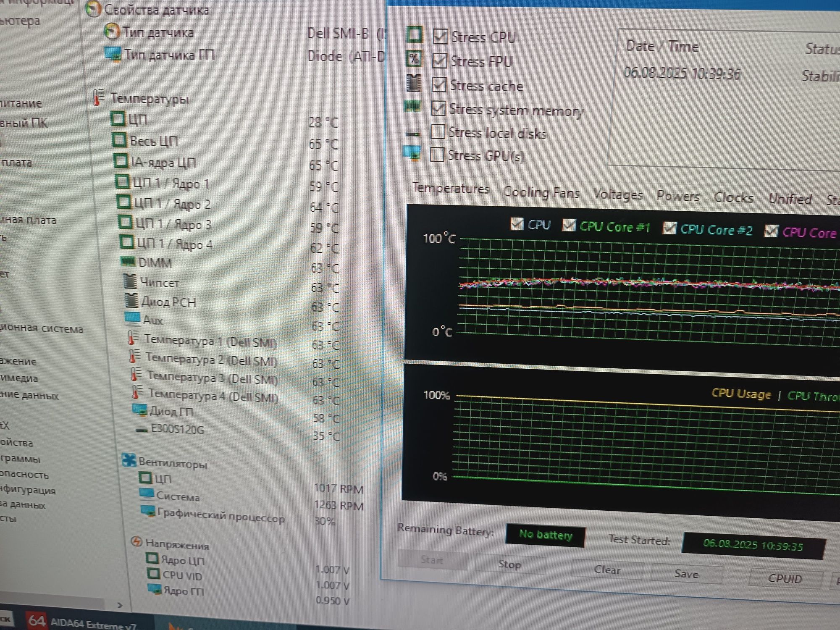
Task: Click the gauge icon beside Тип датчика
Action: tap(112, 31)
